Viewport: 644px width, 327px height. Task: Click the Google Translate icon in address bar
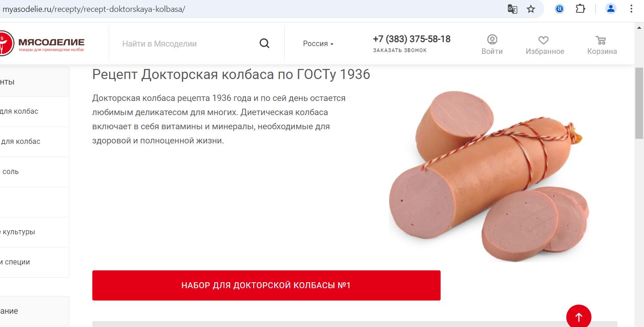pos(512,9)
